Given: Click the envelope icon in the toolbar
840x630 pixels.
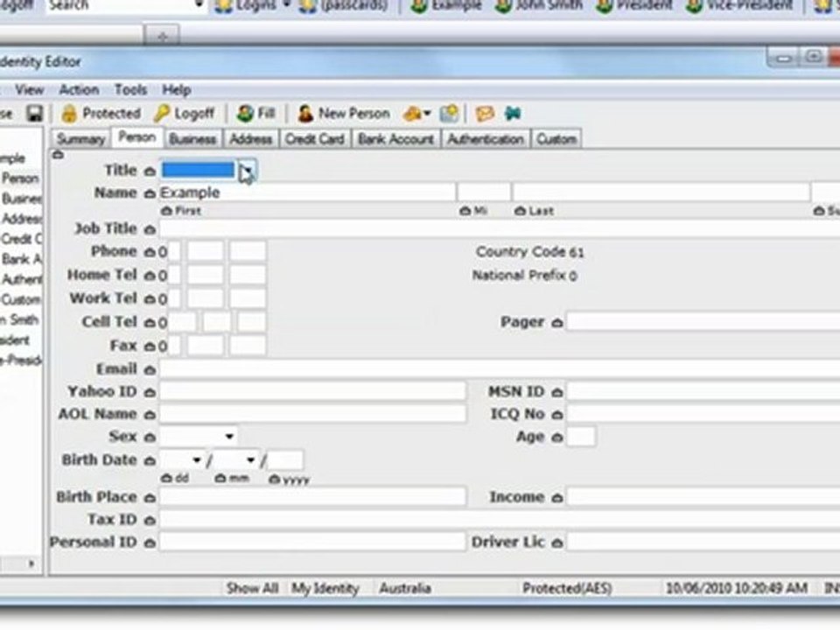Looking at the screenshot, I should 484,114.
